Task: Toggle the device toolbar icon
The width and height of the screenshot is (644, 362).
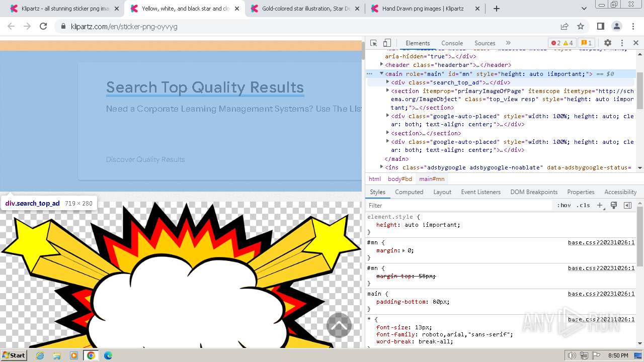Action: [387, 43]
